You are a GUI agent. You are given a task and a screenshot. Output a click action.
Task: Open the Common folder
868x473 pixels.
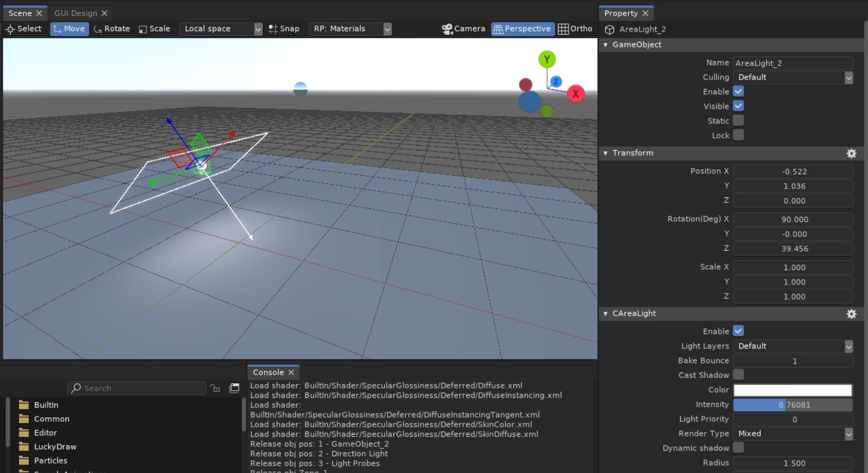(44, 419)
